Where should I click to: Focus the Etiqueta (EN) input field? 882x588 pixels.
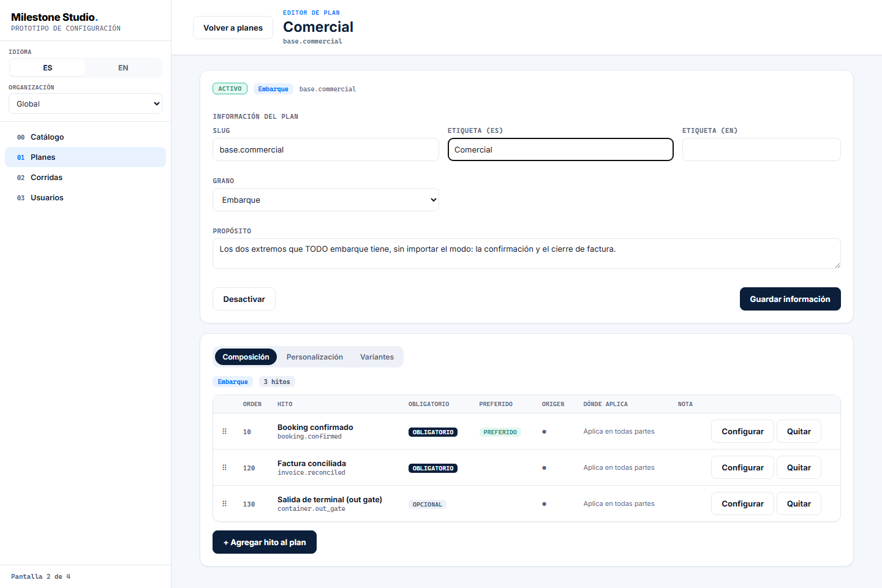click(x=761, y=149)
